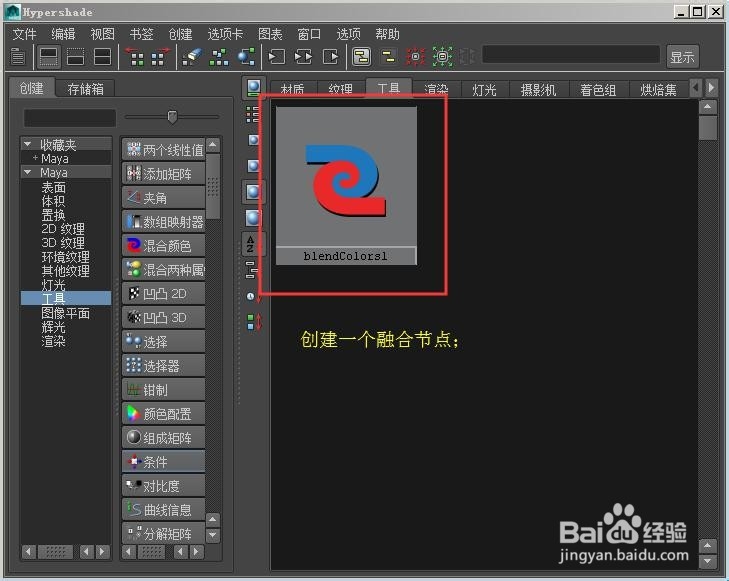729x581 pixels.
Task: Switch to view as list icon
Action: (x=252, y=114)
